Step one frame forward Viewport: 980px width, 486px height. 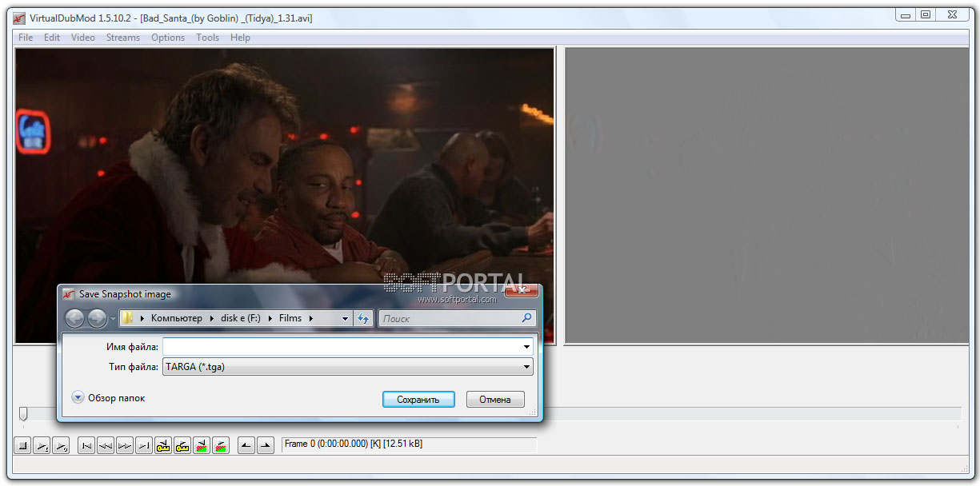point(125,446)
